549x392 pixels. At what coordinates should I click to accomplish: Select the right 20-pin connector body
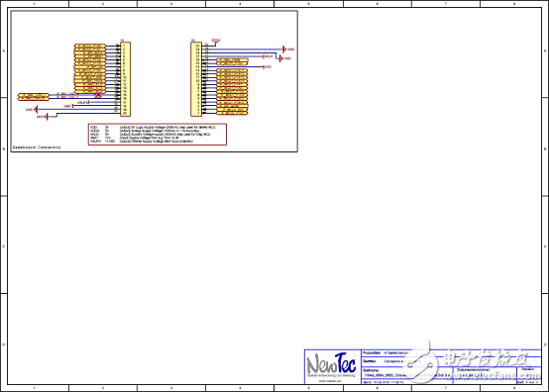[x=196, y=79]
